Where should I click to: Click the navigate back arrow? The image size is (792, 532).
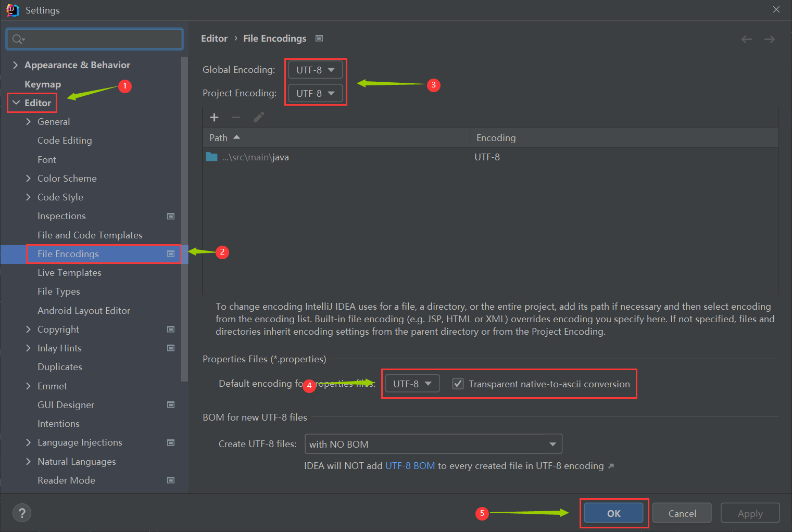coord(747,39)
